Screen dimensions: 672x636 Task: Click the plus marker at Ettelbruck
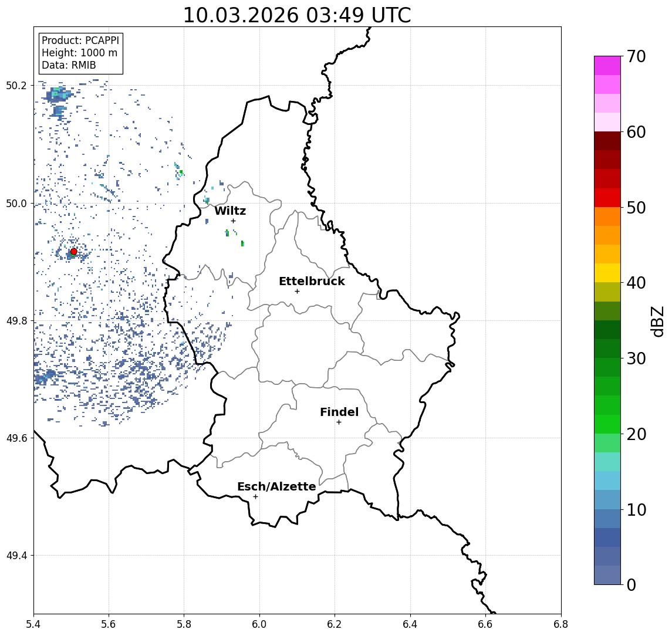297,292
